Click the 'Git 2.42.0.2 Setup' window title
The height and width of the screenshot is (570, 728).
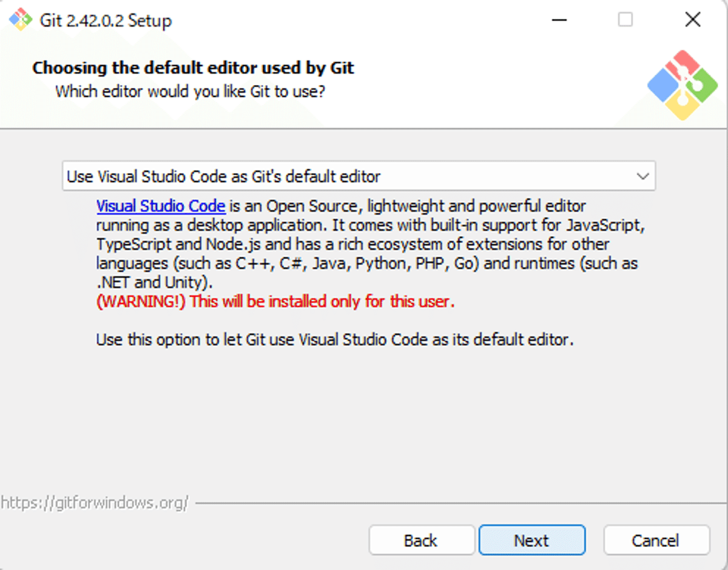pyautogui.click(x=106, y=21)
